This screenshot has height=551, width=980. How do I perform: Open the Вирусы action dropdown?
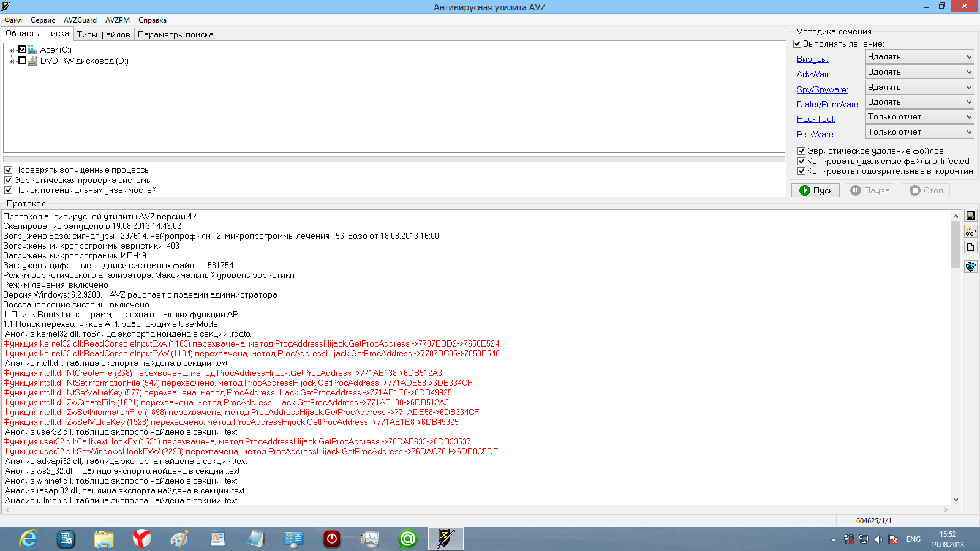coord(919,57)
